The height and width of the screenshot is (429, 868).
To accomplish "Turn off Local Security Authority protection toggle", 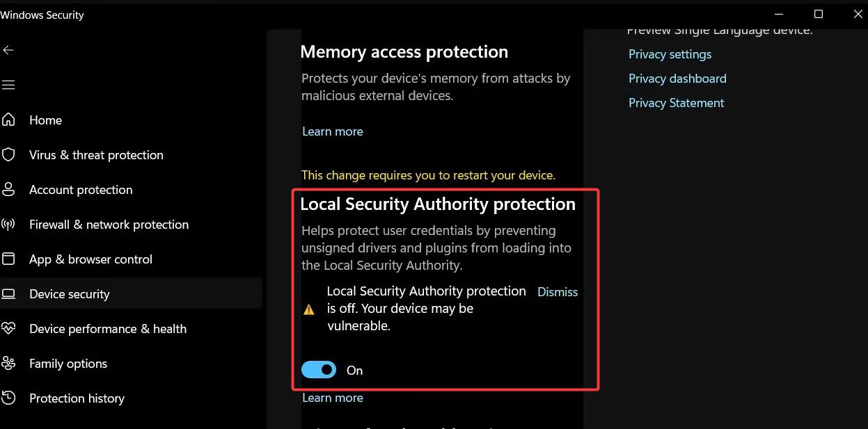I will pos(319,370).
